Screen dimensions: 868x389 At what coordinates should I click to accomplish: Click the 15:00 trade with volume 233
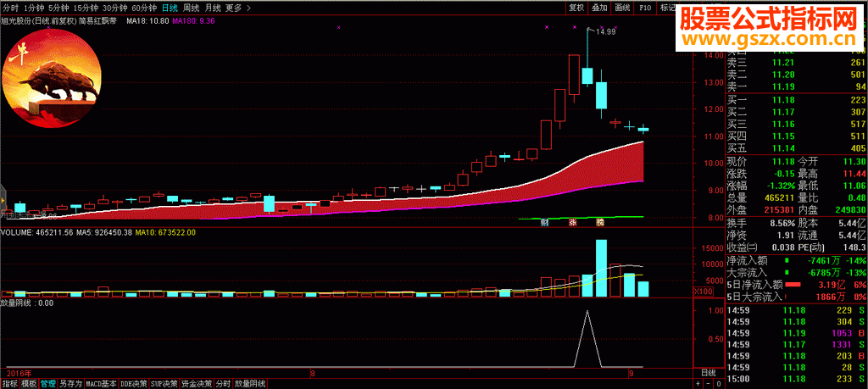point(795,379)
